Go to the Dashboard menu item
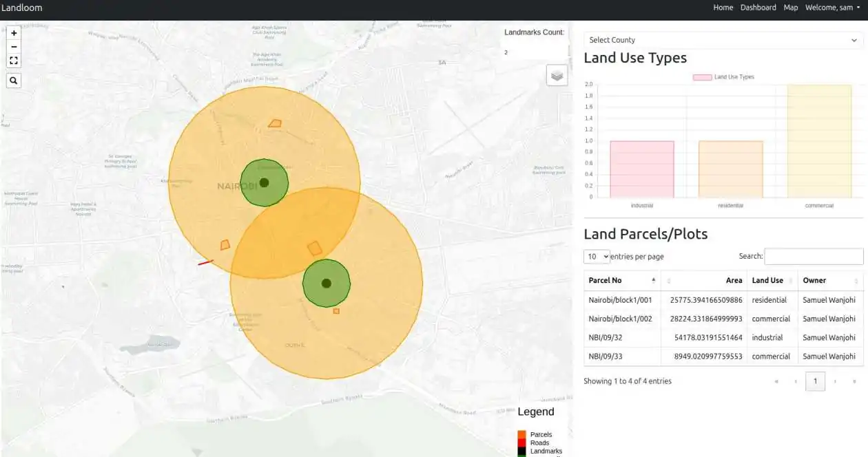The width and height of the screenshot is (868, 457). pos(758,8)
